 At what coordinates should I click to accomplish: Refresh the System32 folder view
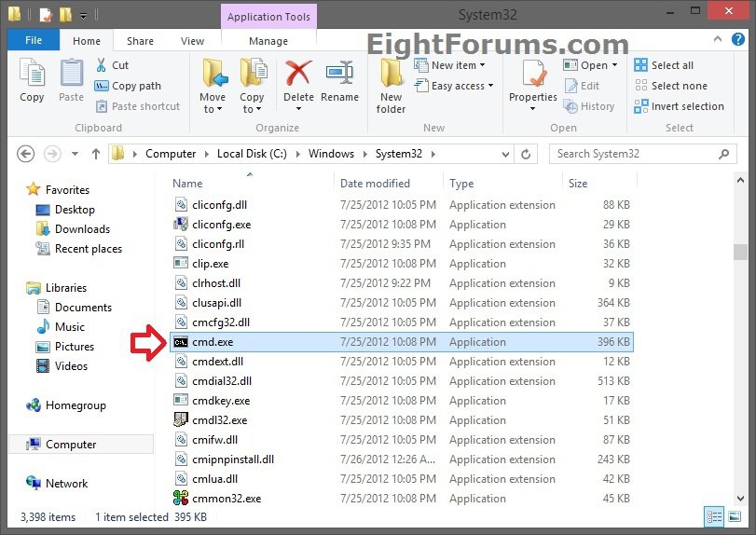click(x=527, y=154)
